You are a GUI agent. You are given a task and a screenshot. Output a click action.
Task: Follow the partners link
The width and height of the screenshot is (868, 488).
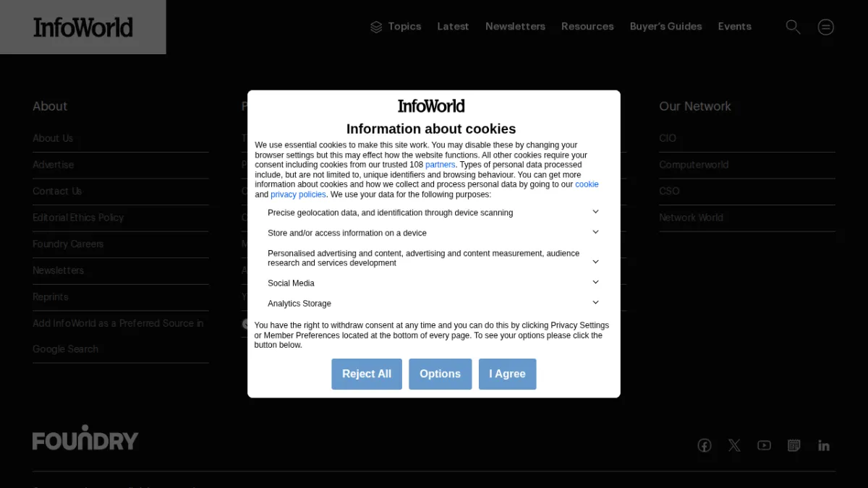[x=440, y=165]
